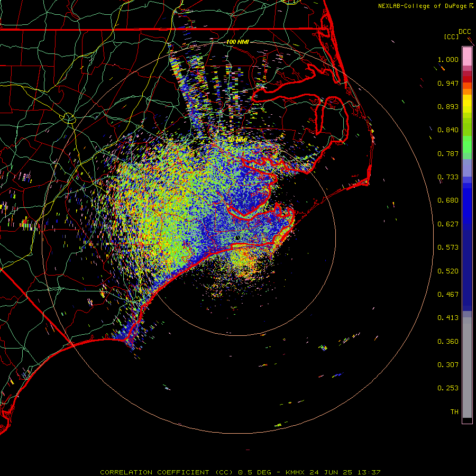
Task: Select the 0.893 legend value
Action: tap(448, 106)
